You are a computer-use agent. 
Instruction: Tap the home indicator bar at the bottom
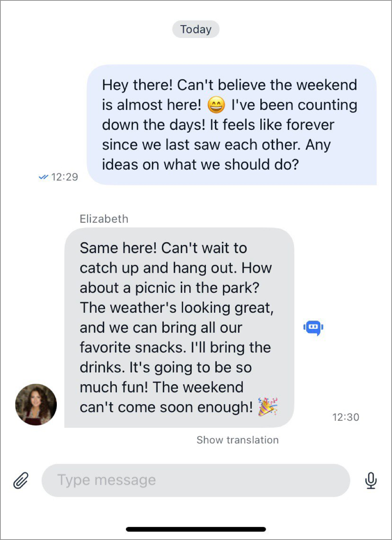[x=196, y=529]
